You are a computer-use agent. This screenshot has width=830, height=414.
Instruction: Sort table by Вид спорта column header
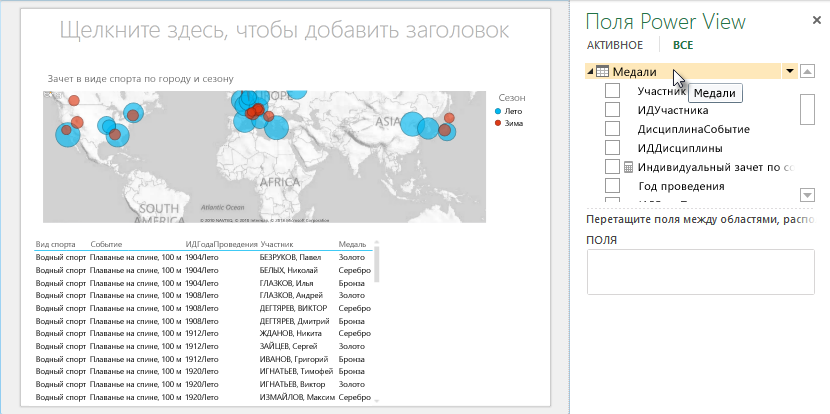pos(55,245)
